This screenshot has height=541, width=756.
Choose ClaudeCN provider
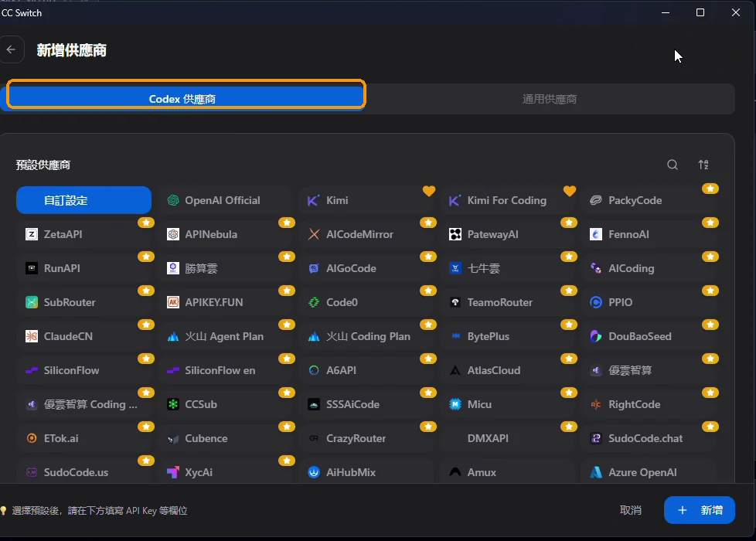(84, 336)
